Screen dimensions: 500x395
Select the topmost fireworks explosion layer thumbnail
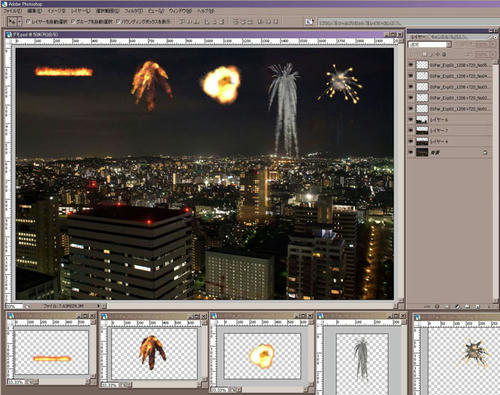(422, 65)
